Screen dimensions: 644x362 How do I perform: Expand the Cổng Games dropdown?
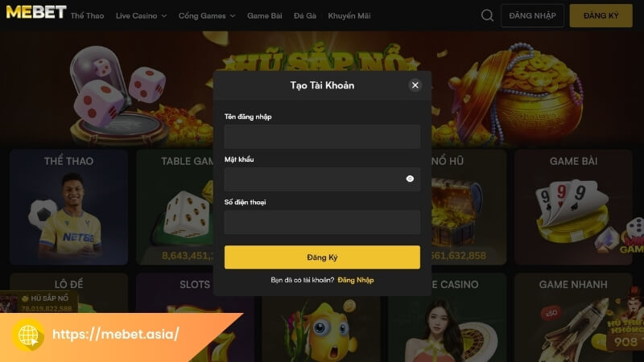click(207, 15)
